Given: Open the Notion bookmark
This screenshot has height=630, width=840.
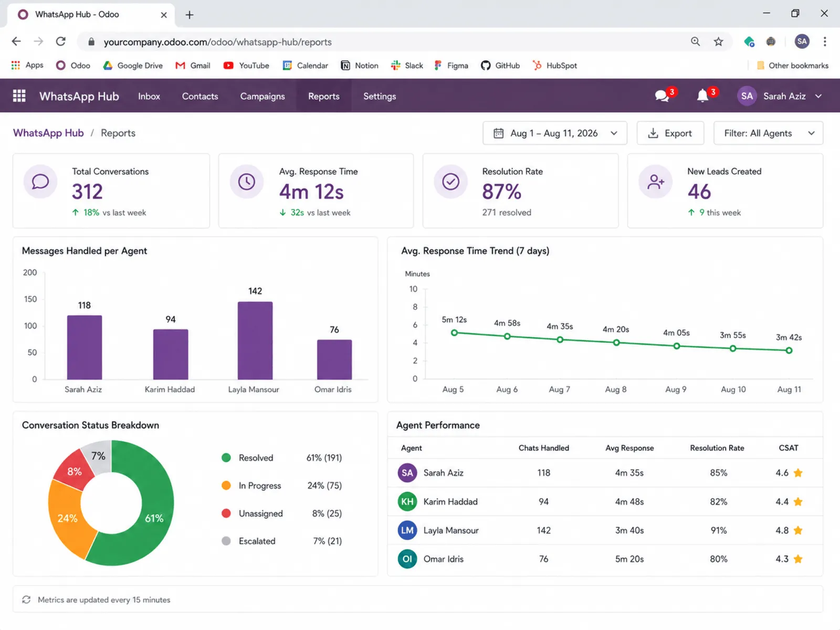Looking at the screenshot, I should pyautogui.click(x=360, y=65).
